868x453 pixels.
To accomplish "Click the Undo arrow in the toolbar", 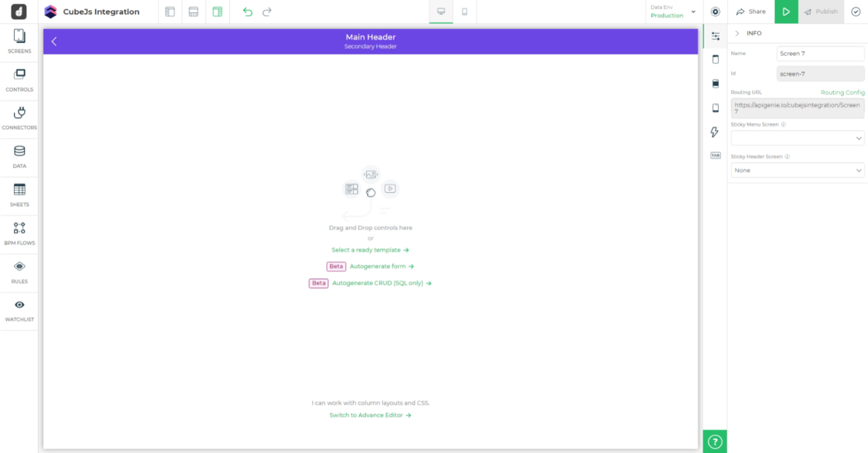I will (247, 11).
